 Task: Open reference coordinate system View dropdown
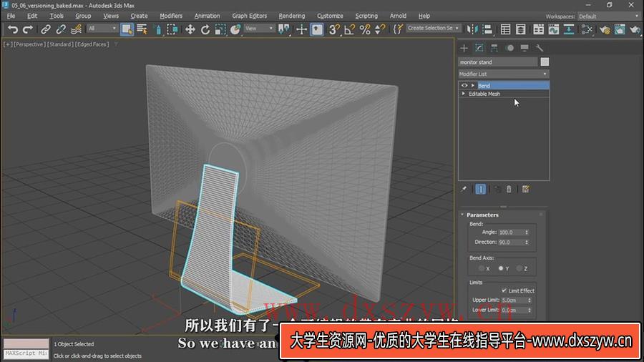tap(259, 29)
